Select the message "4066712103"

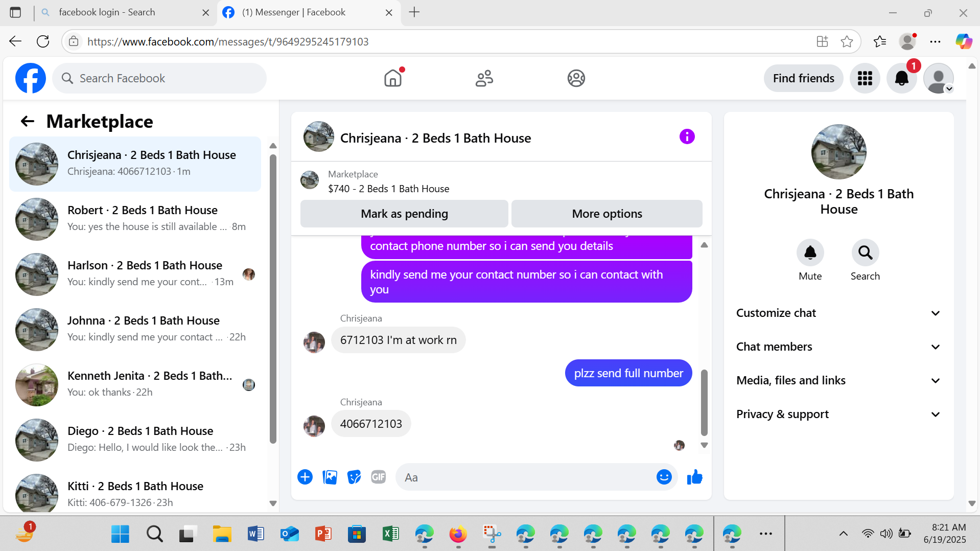(371, 424)
